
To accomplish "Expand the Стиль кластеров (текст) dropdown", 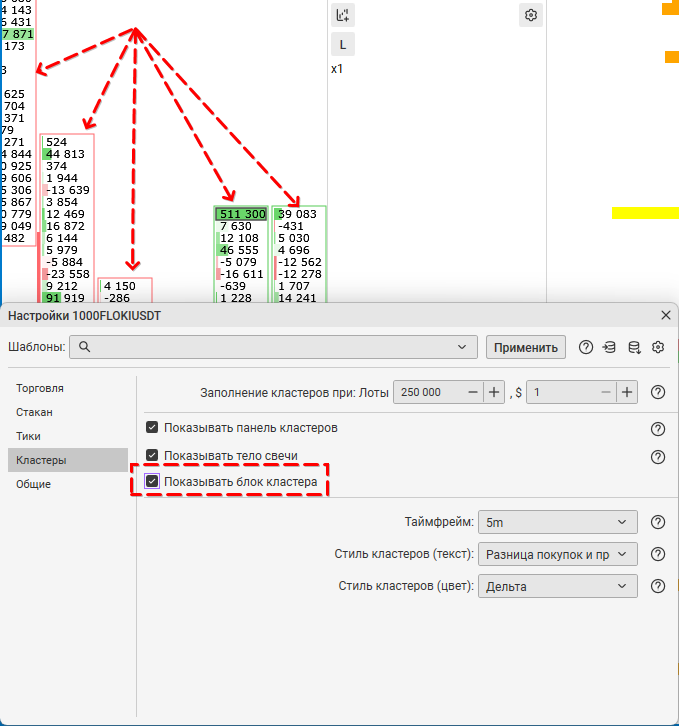I will coord(558,554).
